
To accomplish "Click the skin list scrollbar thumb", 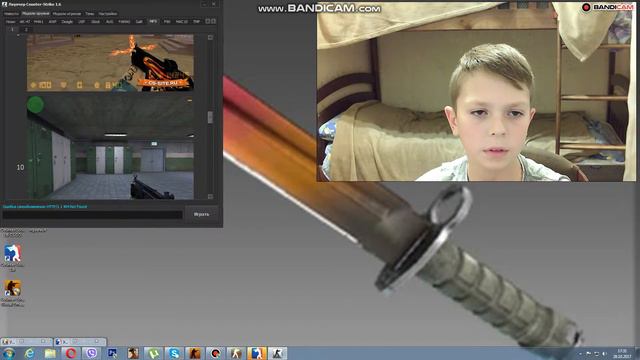I will (210, 117).
